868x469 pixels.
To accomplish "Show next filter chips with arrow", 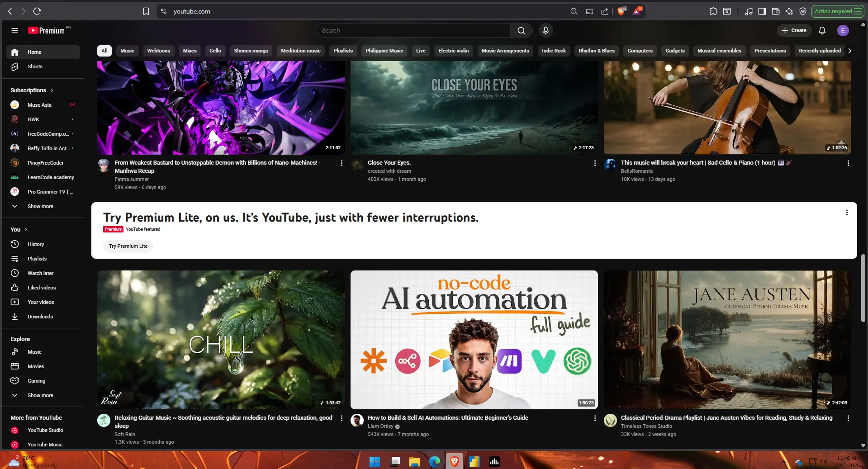I will 849,51.
